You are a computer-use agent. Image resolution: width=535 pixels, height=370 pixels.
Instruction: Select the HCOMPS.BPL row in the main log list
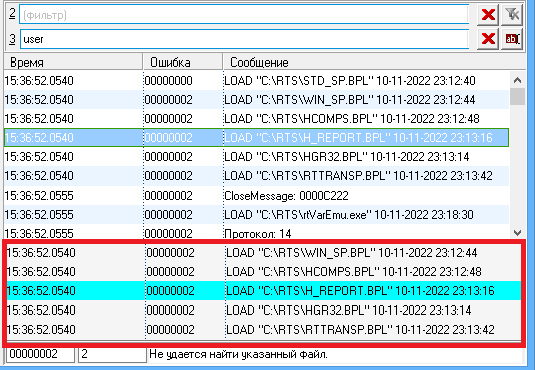click(x=257, y=119)
